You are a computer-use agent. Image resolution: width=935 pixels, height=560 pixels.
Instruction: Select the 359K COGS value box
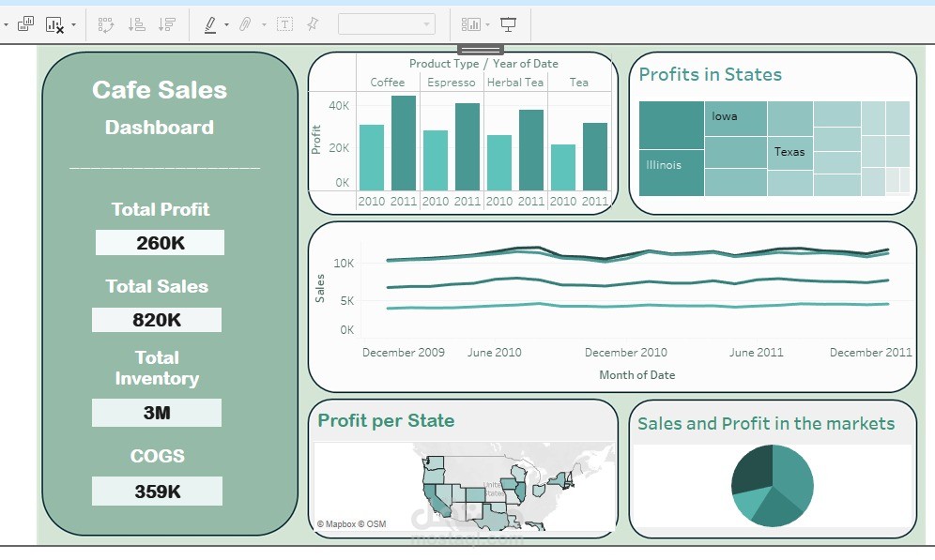coord(157,492)
